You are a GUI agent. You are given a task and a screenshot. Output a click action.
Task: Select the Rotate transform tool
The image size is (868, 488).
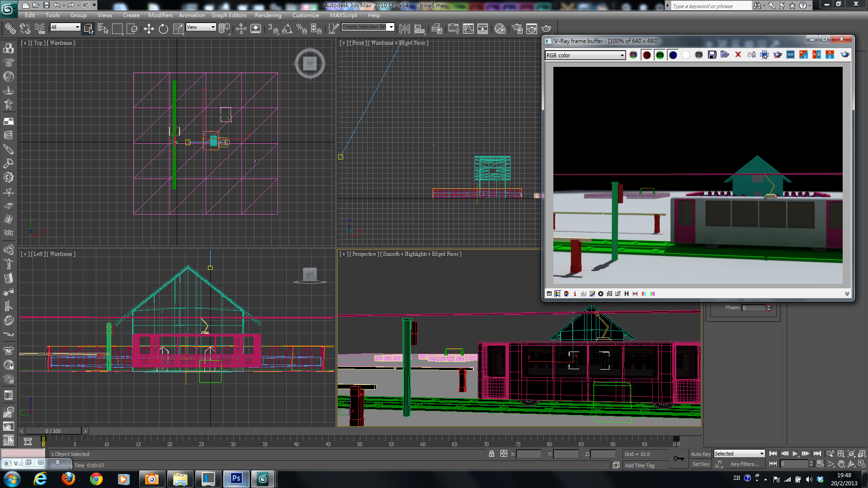pos(163,29)
